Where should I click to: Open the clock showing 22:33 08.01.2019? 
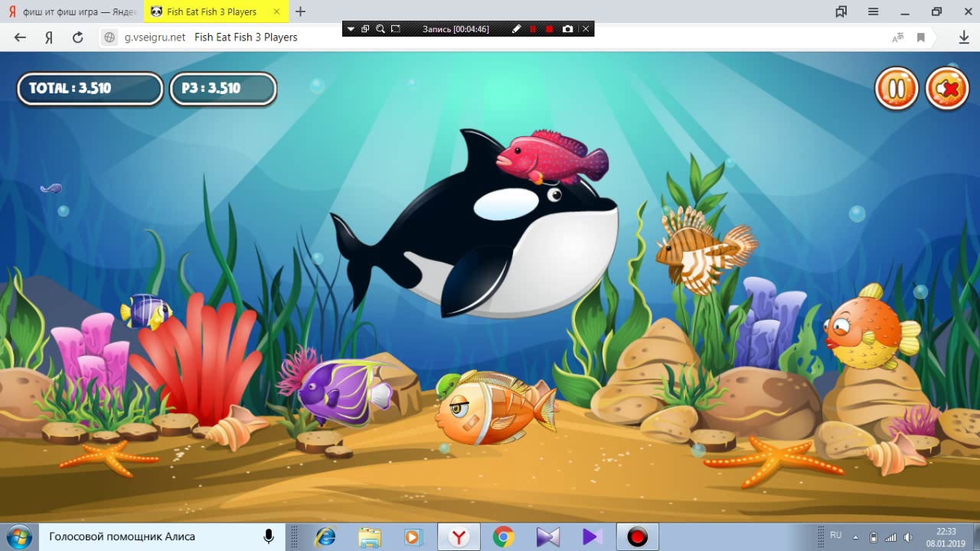[946, 536]
